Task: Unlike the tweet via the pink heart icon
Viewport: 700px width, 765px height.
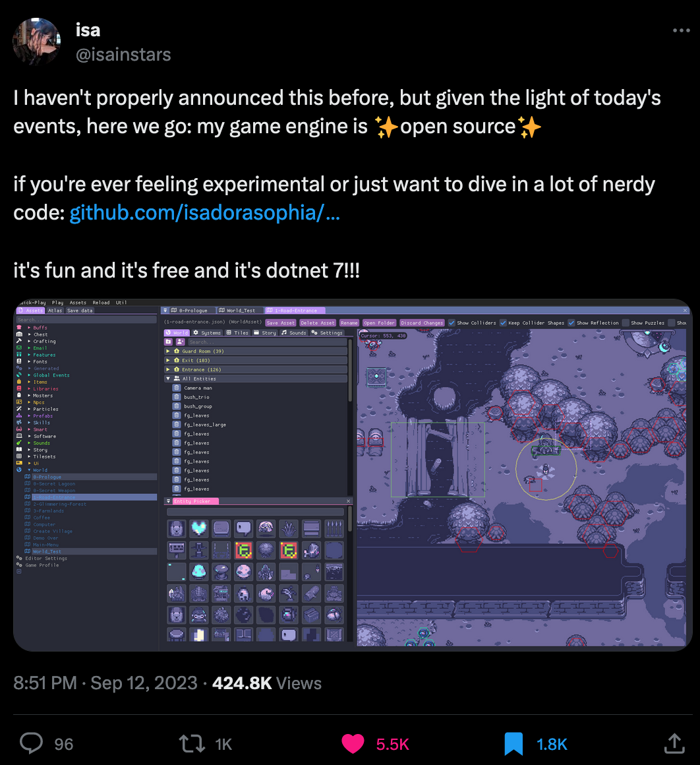Action: click(x=353, y=744)
